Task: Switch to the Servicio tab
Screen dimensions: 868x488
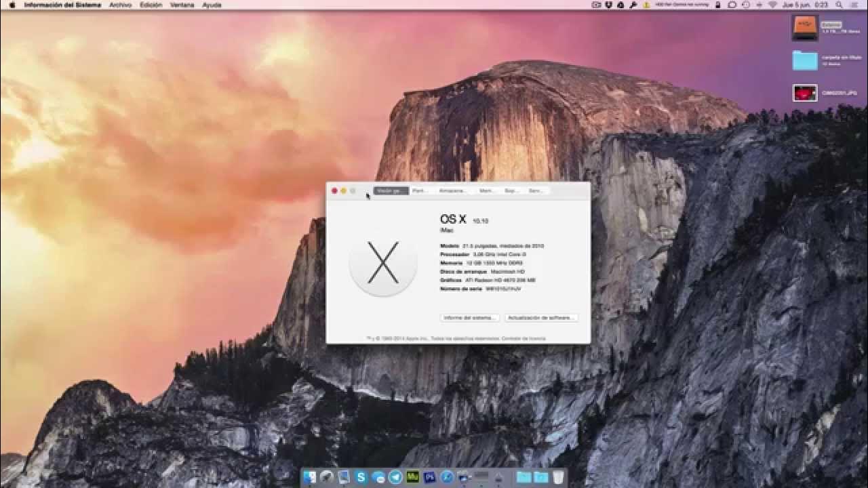Action: click(x=536, y=190)
